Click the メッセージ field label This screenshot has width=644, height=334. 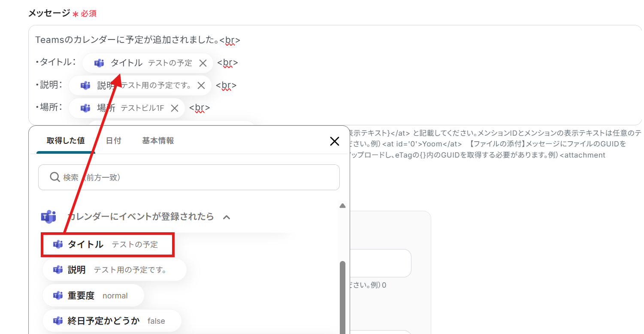point(49,13)
